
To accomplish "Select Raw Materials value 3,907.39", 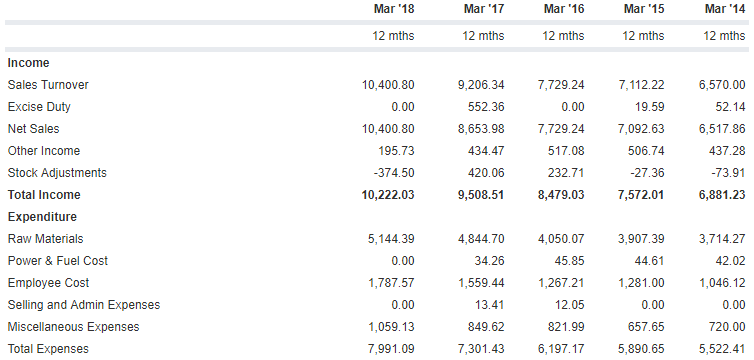I will click(641, 239).
